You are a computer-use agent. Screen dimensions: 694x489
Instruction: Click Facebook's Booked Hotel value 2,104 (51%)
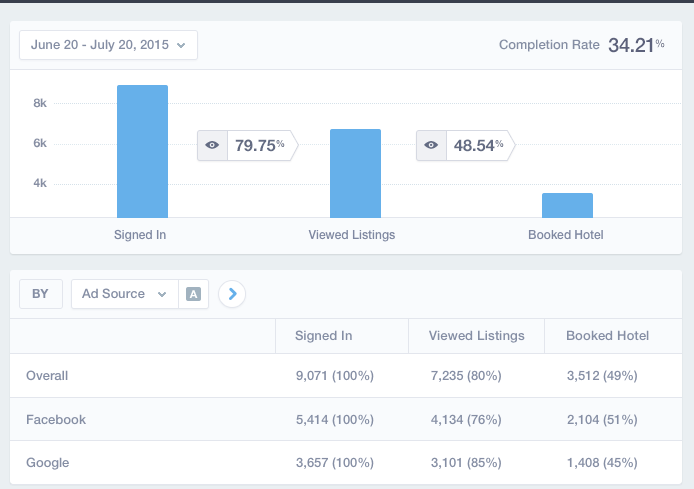601,420
